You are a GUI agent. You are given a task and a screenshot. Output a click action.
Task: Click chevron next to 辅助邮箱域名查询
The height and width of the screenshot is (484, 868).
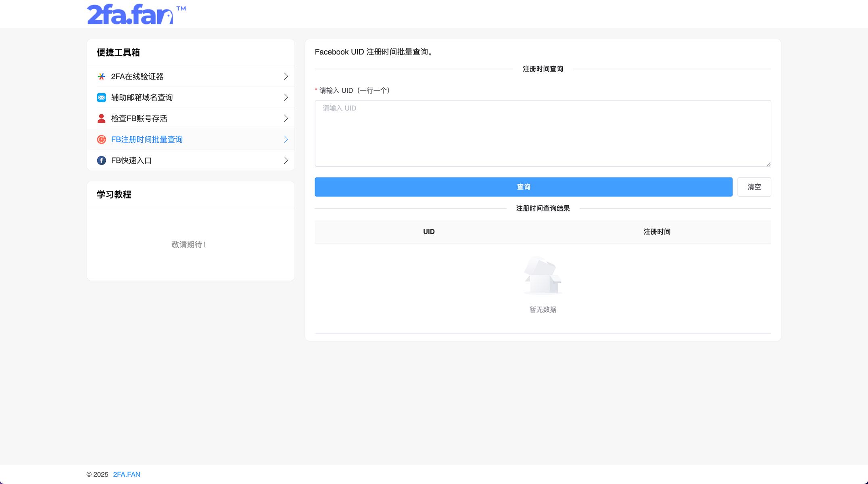[286, 98]
